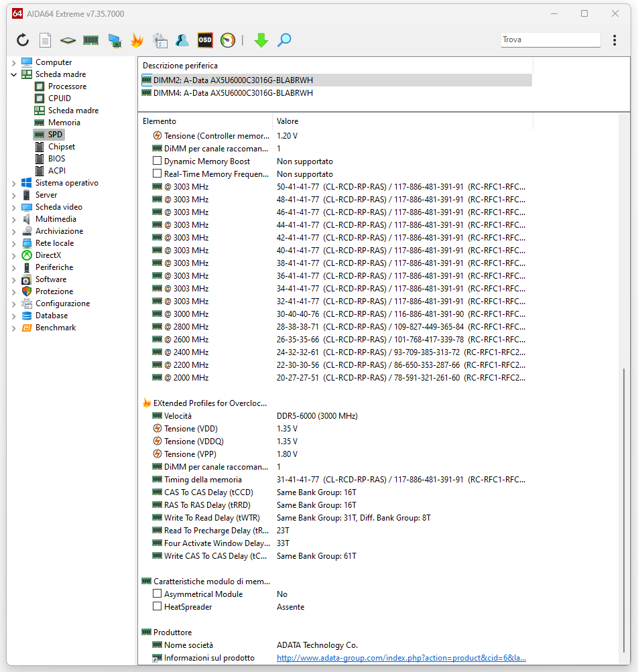Select the DIMM4 A-Data device entry
638x672 pixels.
click(233, 93)
